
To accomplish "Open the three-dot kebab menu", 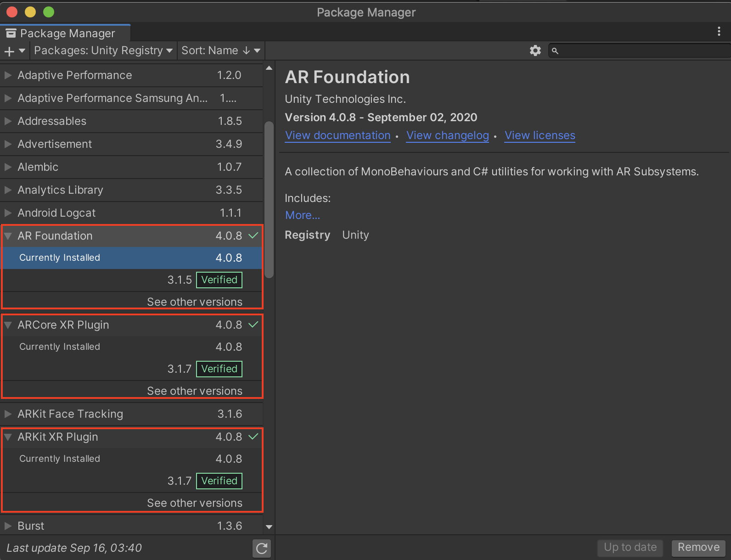I will click(x=719, y=31).
